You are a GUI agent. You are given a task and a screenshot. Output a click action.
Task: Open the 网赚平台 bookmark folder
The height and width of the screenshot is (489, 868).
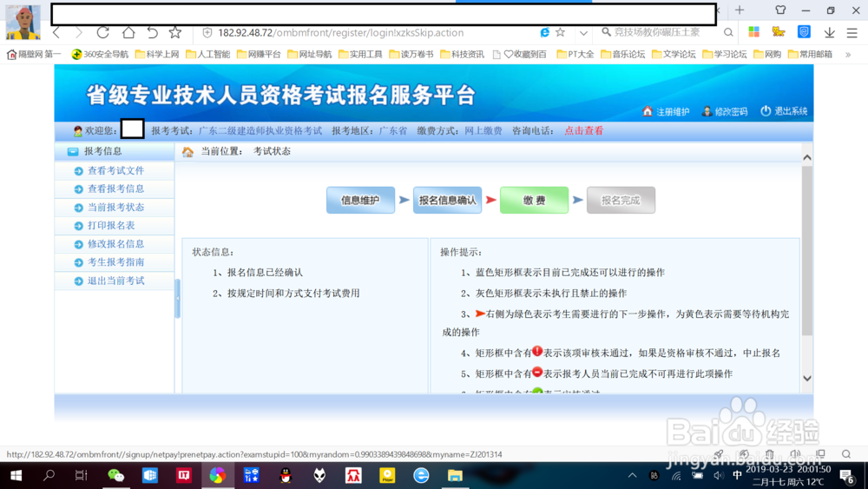click(x=259, y=54)
